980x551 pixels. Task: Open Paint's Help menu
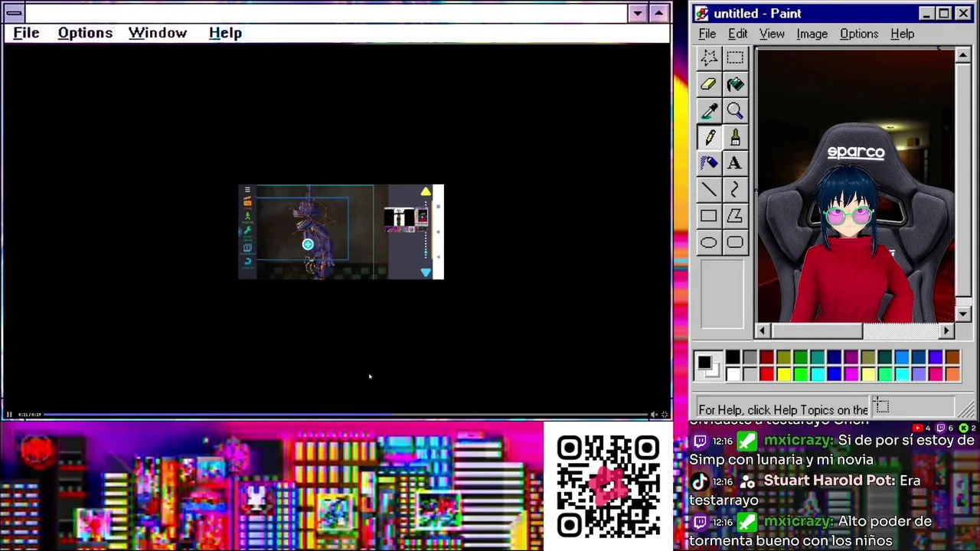click(x=902, y=34)
